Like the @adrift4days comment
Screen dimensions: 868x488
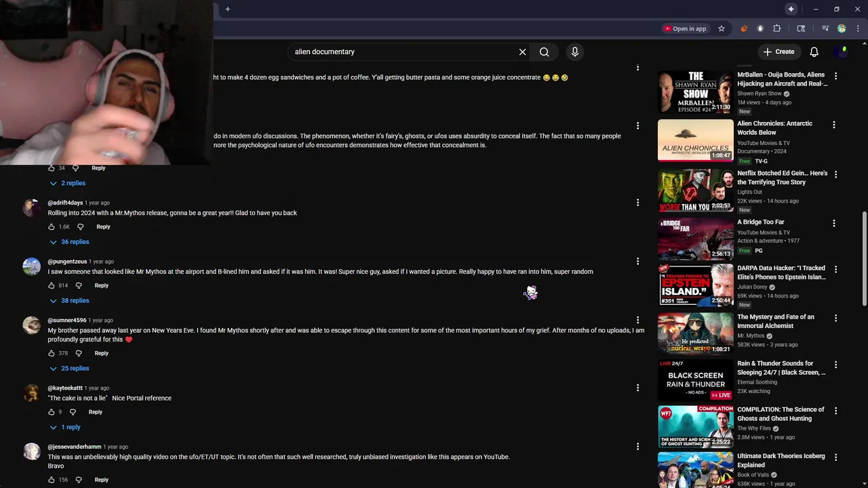point(52,227)
